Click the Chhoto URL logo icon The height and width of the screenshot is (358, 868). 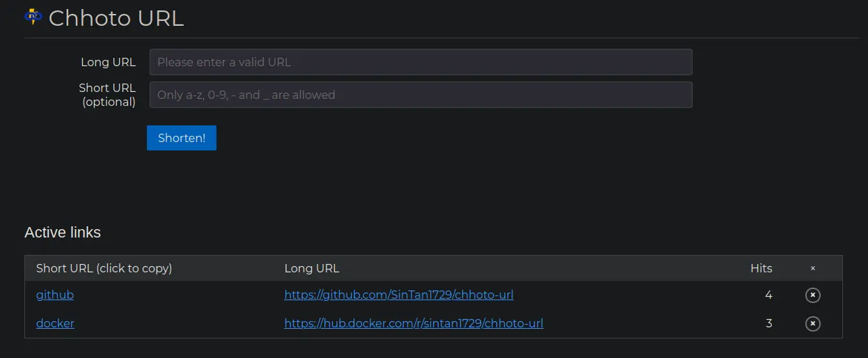33,16
